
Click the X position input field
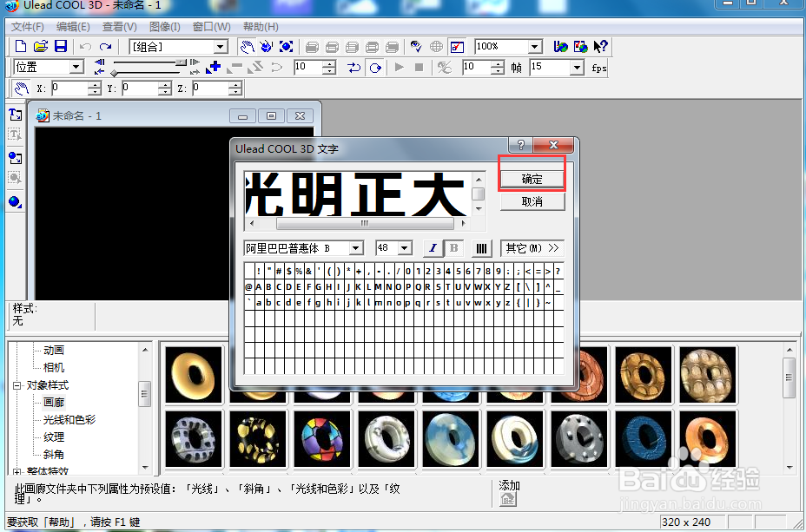(69, 89)
